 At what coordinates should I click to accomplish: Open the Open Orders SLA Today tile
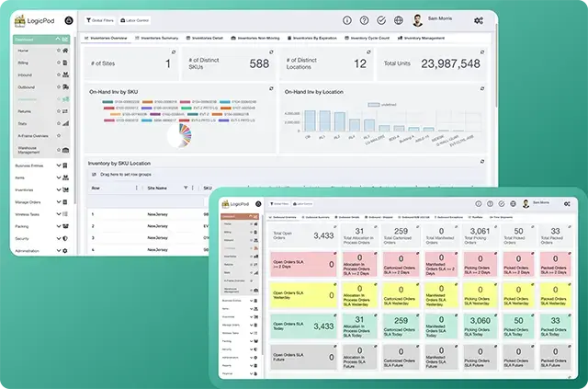click(303, 326)
